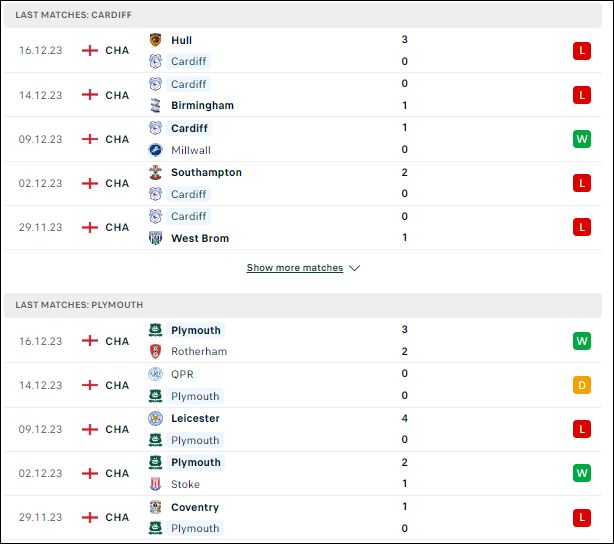Image resolution: width=614 pixels, height=544 pixels.
Task: Click the Coventry team crest icon
Action: click(155, 507)
